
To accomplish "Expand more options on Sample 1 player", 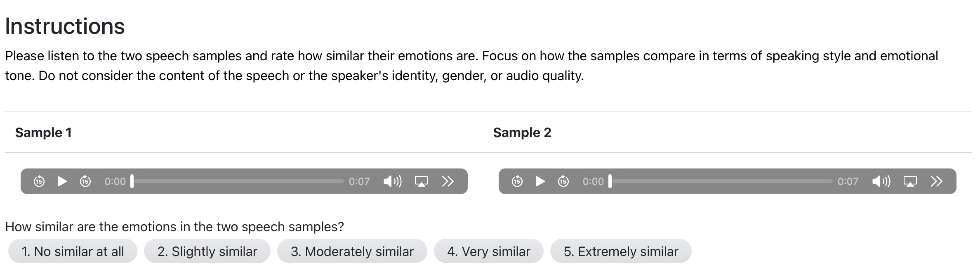I will coord(448,181).
